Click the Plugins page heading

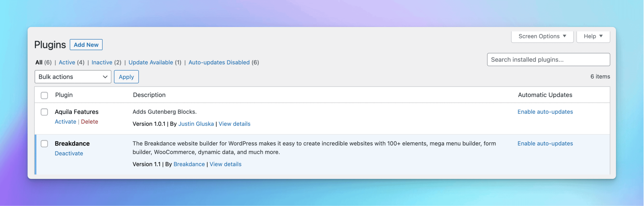coord(50,45)
